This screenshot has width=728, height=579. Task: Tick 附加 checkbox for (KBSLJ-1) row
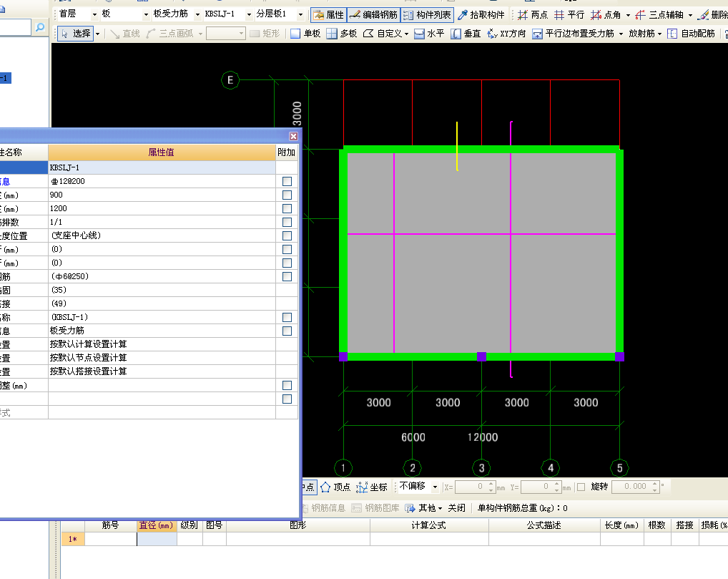[x=287, y=317]
